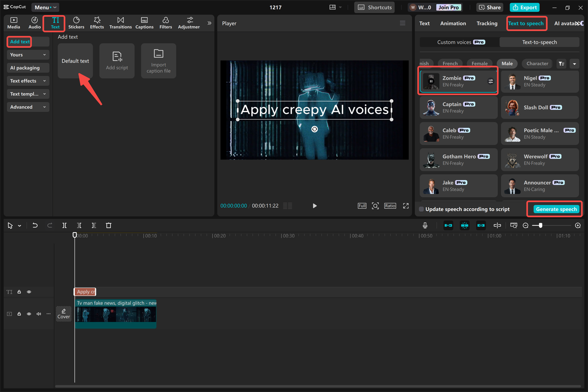Switch to the Text properties tab

424,23
